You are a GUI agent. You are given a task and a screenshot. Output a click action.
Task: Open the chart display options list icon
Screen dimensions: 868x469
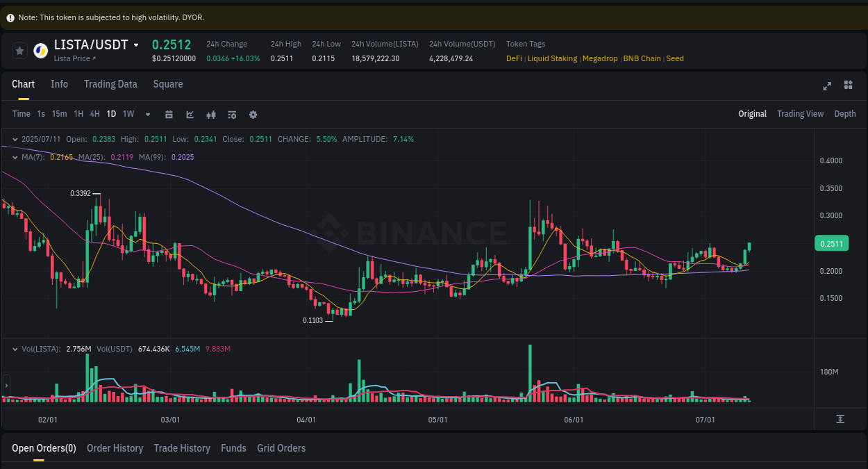(232, 114)
